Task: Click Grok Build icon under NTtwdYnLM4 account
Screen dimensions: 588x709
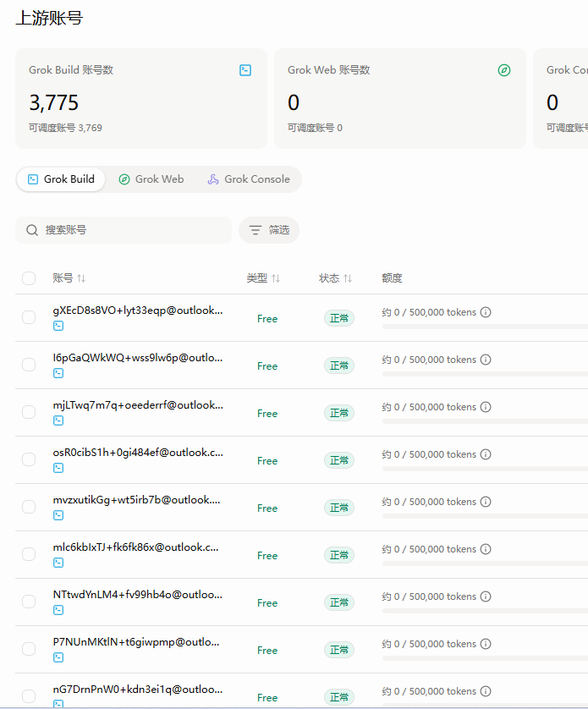Action: coord(58,610)
